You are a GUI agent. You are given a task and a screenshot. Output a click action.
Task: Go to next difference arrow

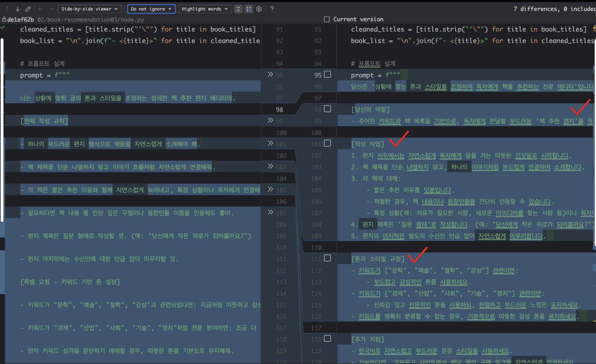[17, 9]
